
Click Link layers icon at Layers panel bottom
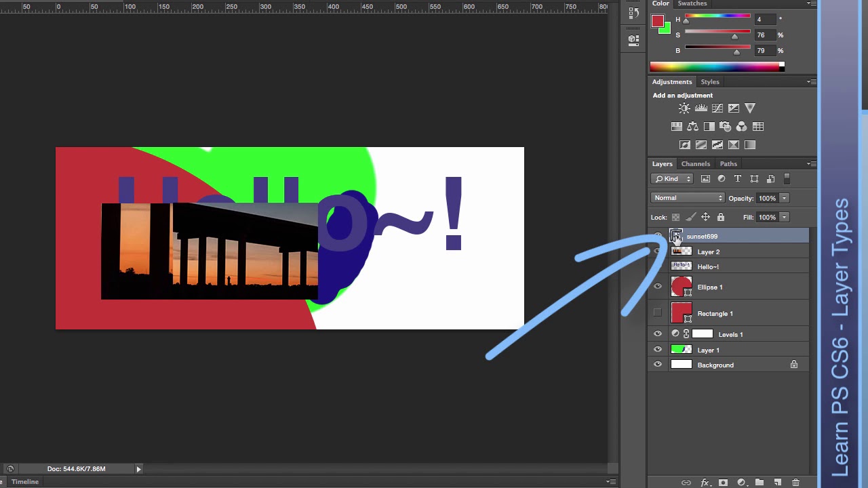point(686,483)
